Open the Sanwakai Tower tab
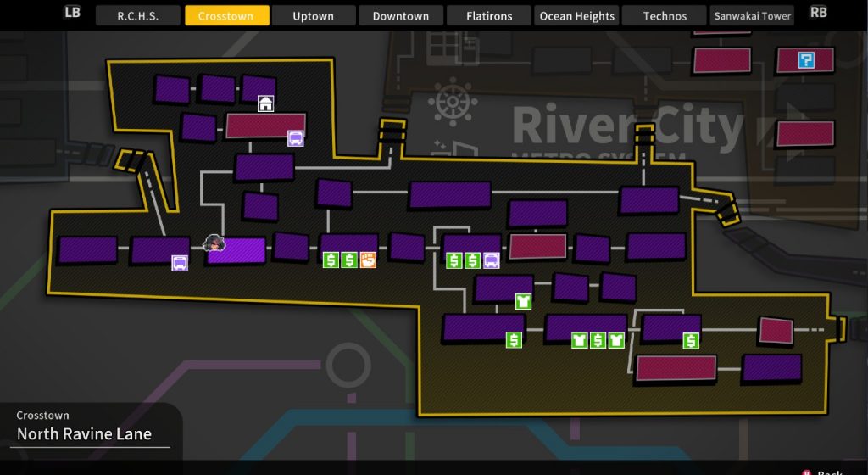This screenshot has width=868, height=475. pyautogui.click(x=753, y=16)
